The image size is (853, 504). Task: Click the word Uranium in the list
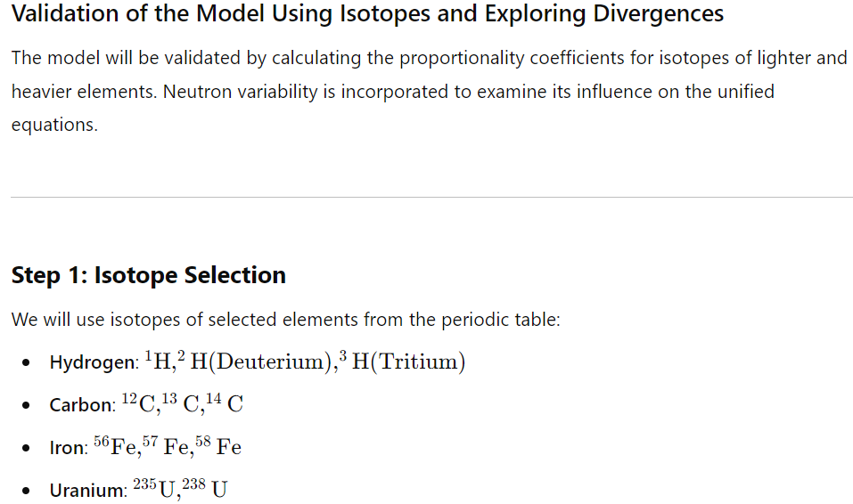pyautogui.click(x=87, y=491)
